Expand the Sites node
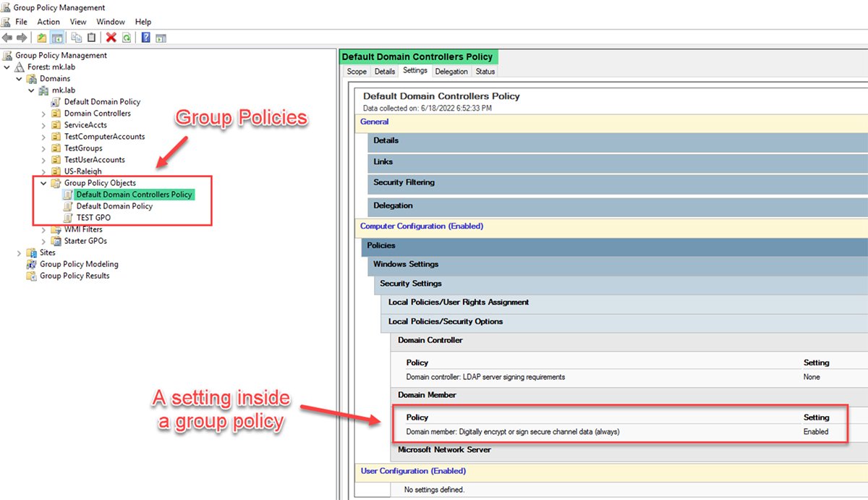 (x=19, y=253)
